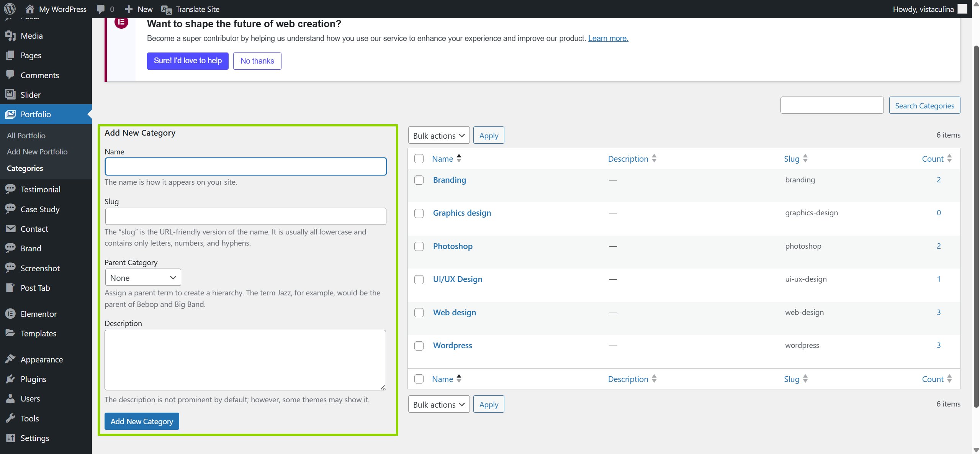Tick the Photoshop row checkbox

[x=419, y=246]
